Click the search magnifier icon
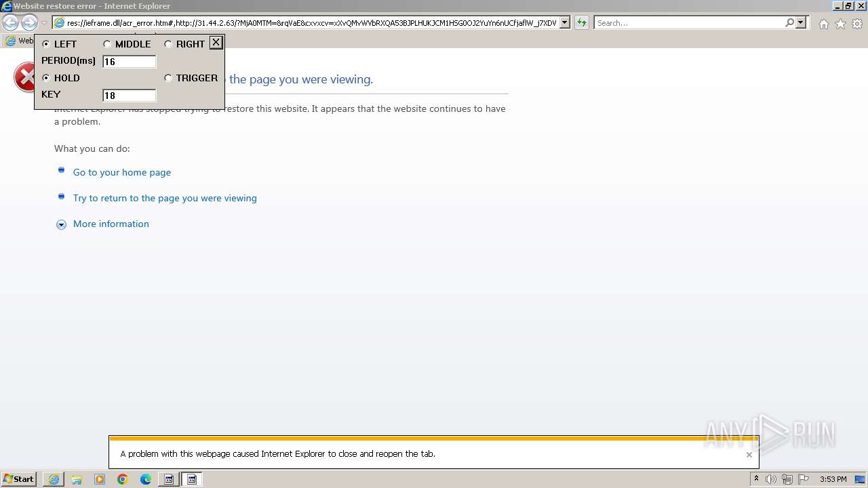Screen dimensions: 868x488 click(x=789, y=23)
